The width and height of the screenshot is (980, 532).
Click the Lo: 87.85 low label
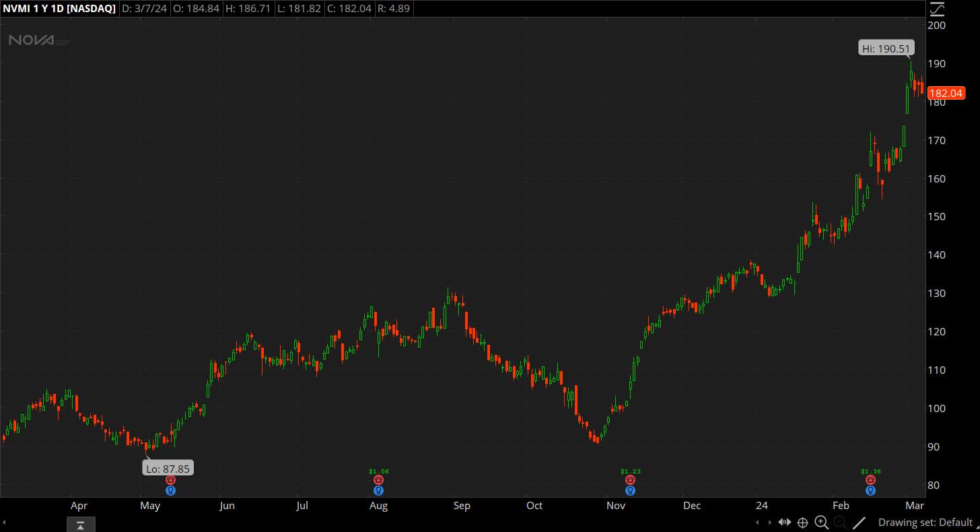point(168,467)
